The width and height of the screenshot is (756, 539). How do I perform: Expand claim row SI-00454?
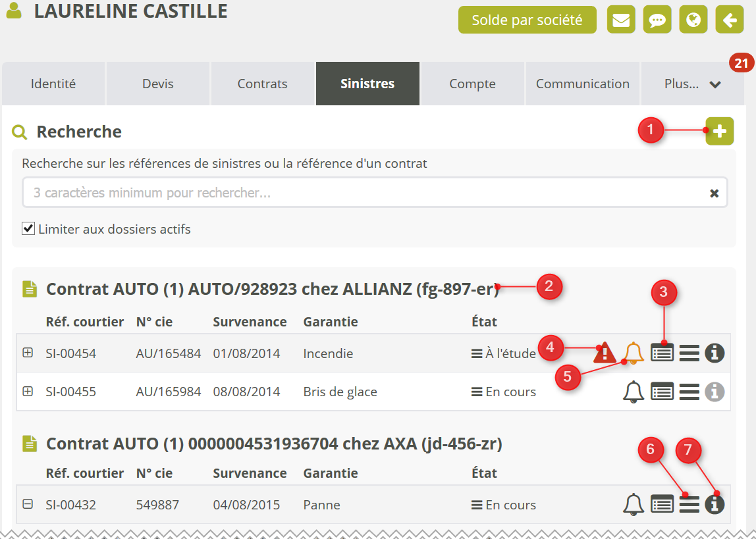pyautogui.click(x=28, y=353)
